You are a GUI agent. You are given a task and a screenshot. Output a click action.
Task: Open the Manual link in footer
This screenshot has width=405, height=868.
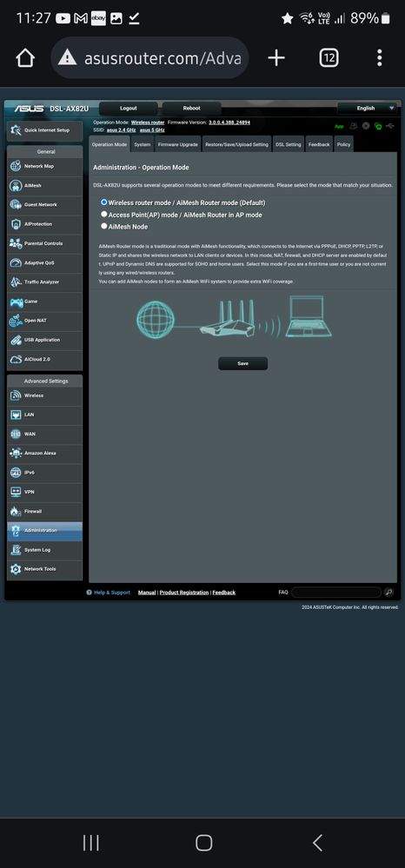147,593
